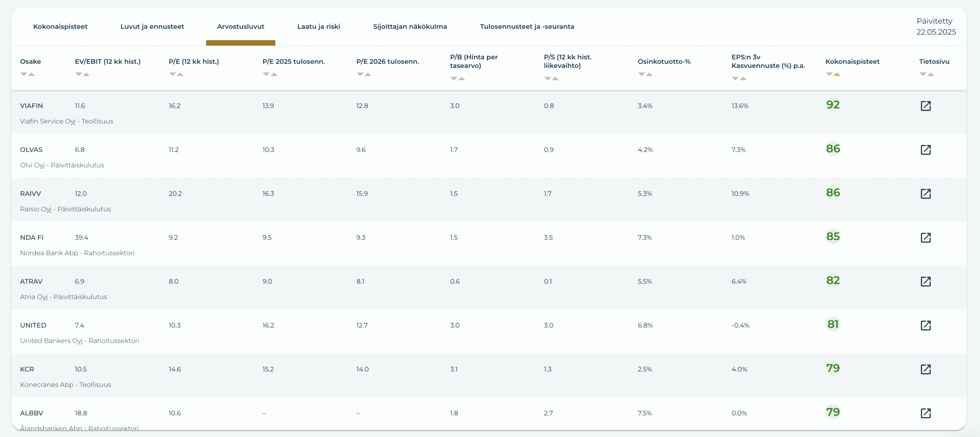980x437 pixels.
Task: Sort P/B column descending arrow
Action: tap(454, 79)
